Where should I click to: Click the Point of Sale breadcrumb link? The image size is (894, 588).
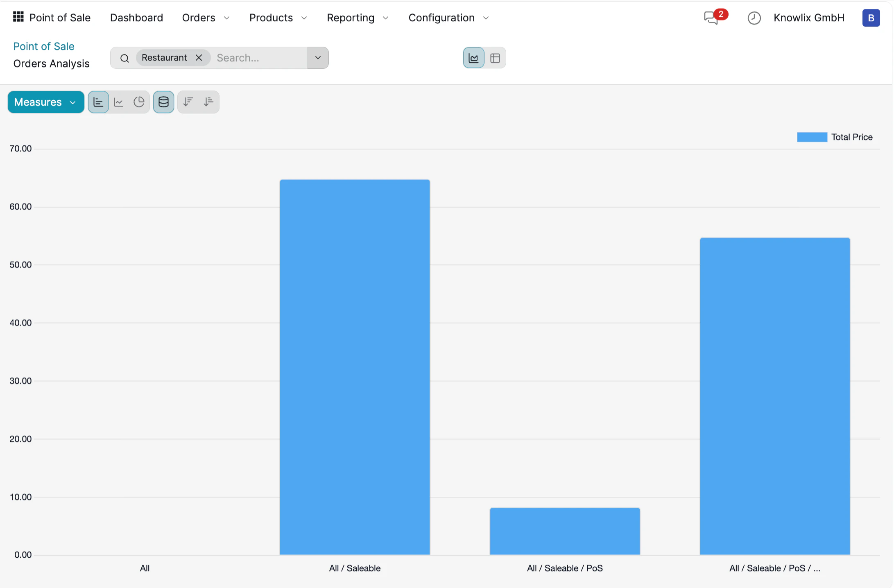(43, 46)
